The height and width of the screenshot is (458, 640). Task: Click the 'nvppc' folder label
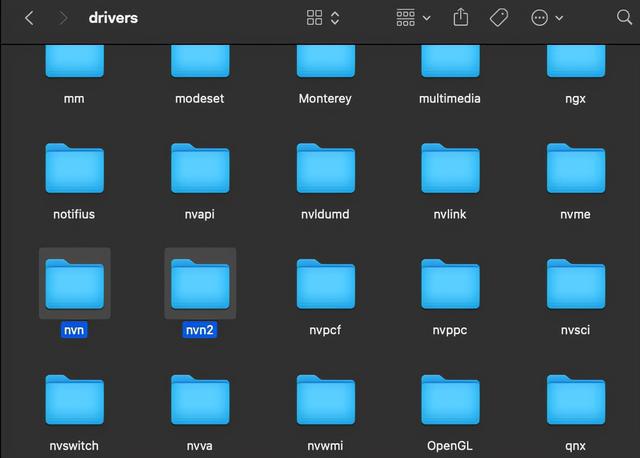[x=450, y=330]
